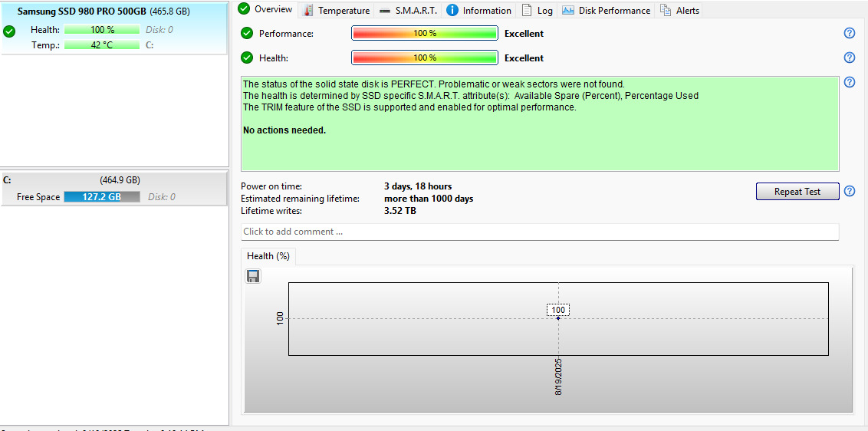Click the green status icon of Samsung SSD
The image size is (868, 431).
pyautogui.click(x=9, y=31)
